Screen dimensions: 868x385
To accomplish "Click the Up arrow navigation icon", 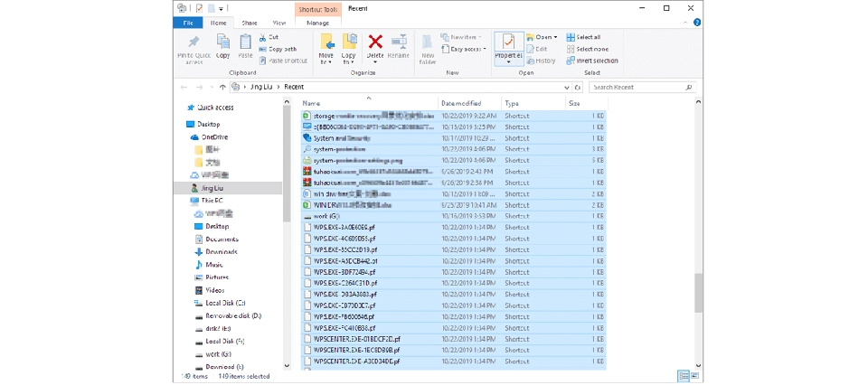I will tap(222, 88).
